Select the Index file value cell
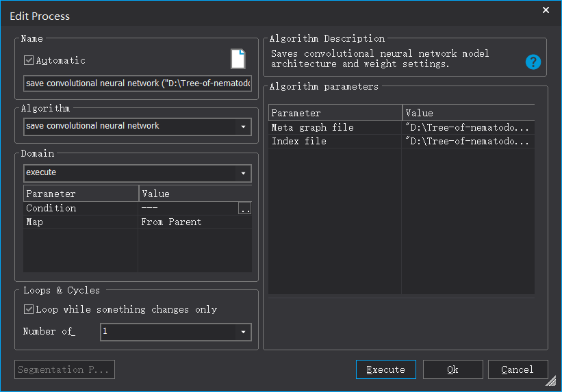This screenshot has width=562, height=392. 468,141
